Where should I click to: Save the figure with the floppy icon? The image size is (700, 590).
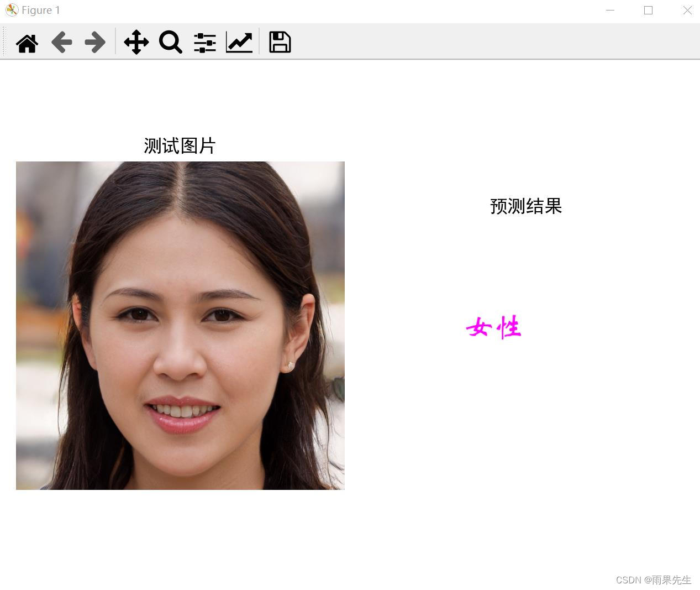click(x=280, y=42)
